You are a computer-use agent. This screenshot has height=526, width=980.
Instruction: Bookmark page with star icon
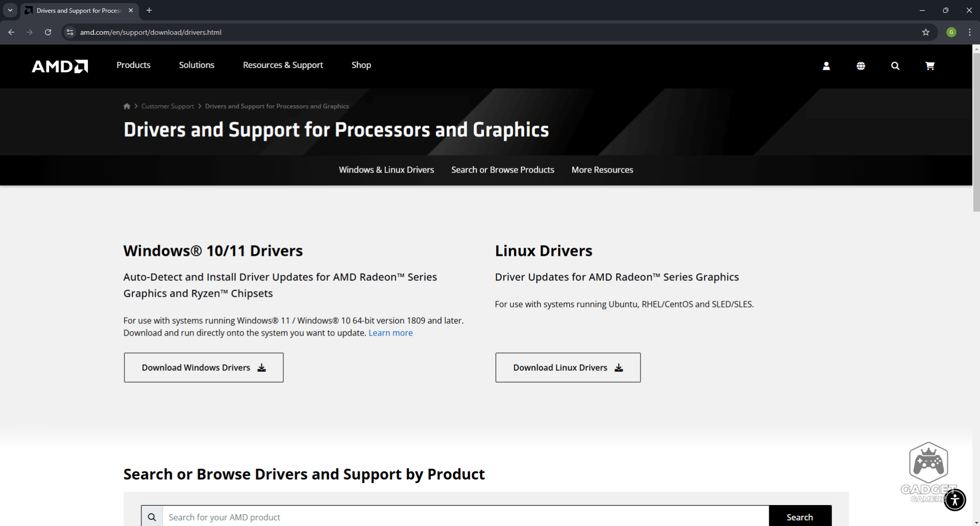tap(926, 32)
